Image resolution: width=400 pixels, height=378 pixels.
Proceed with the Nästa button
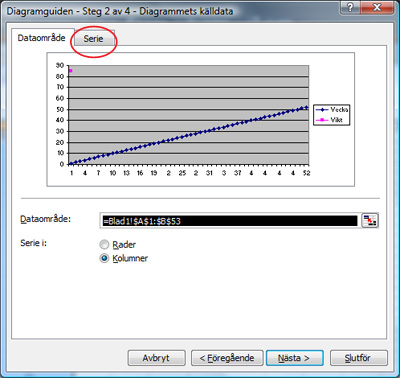294,358
